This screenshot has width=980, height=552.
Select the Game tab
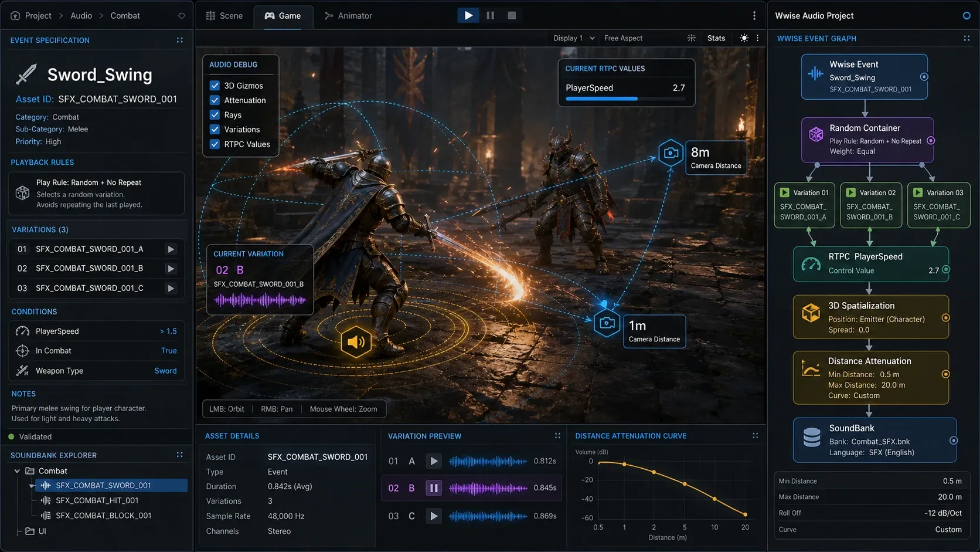click(x=283, y=16)
